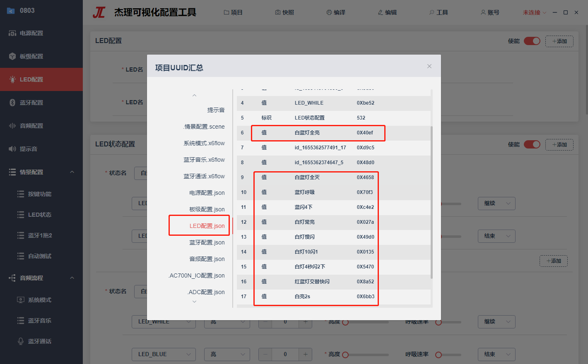The height and width of the screenshot is (364, 588).
Task: Click +添加 in the LED状态配置 header
Action: (559, 145)
